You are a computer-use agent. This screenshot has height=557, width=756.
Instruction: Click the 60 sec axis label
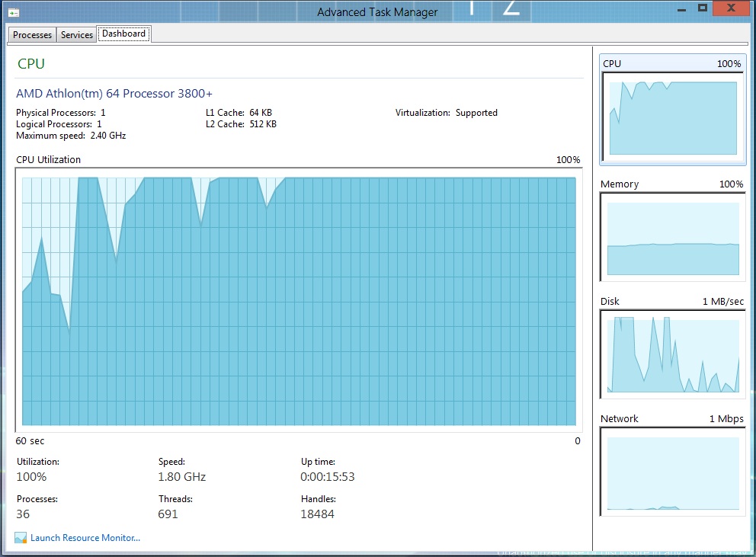click(x=30, y=440)
